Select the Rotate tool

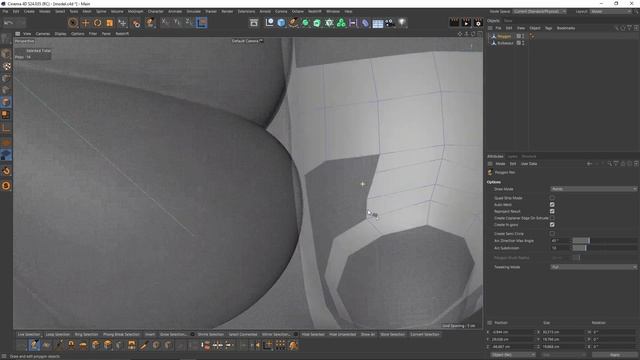pyautogui.click(x=97, y=23)
